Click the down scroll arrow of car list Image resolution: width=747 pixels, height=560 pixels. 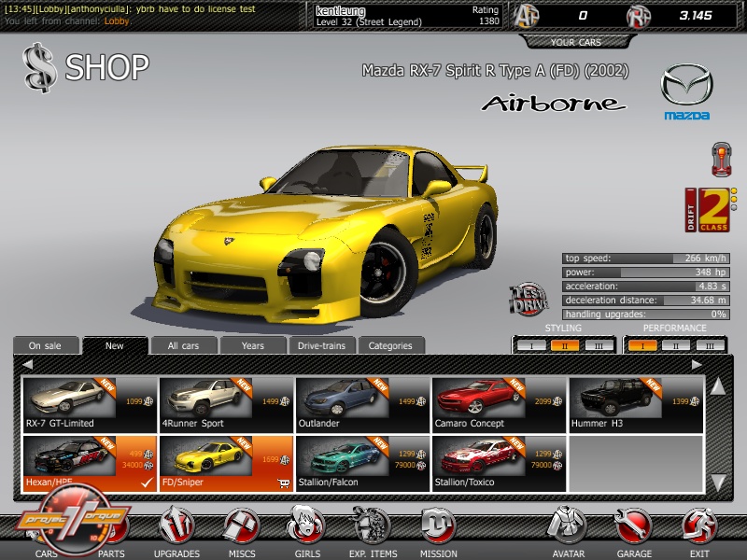pyautogui.click(x=717, y=482)
